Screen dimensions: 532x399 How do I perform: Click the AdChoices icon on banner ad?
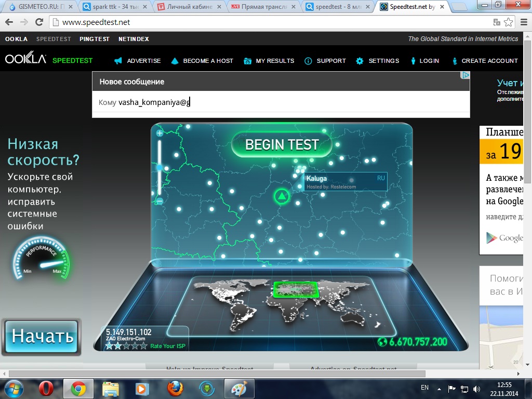point(466,75)
